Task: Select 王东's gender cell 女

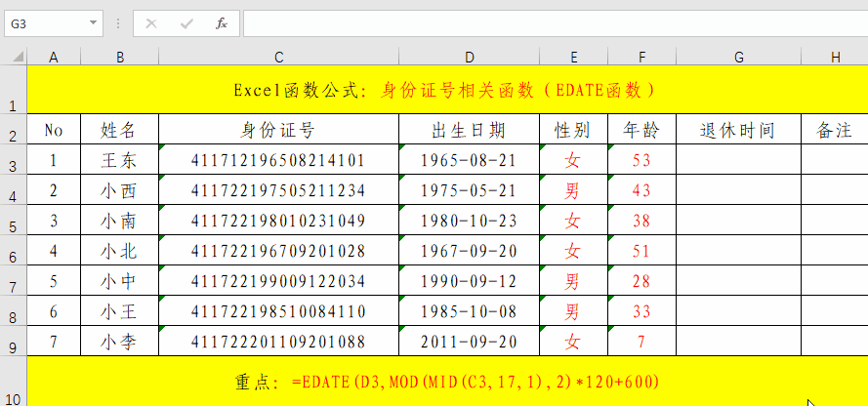Action: 573,160
